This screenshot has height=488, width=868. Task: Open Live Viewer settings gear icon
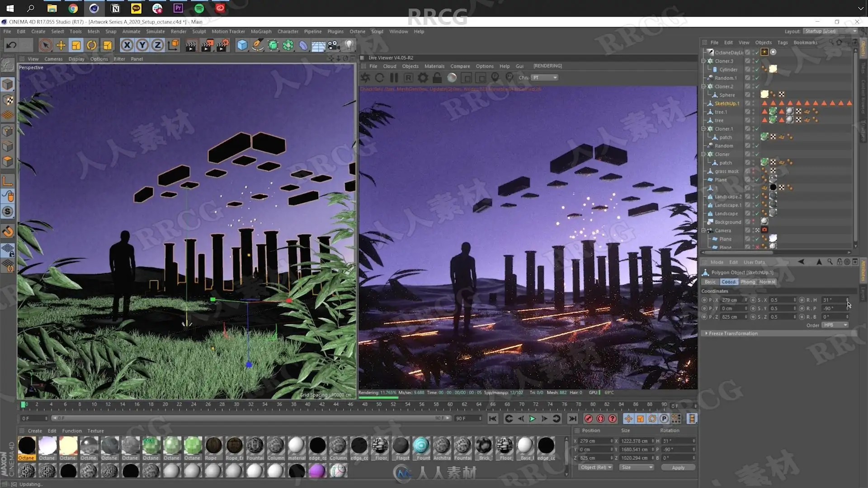click(423, 78)
